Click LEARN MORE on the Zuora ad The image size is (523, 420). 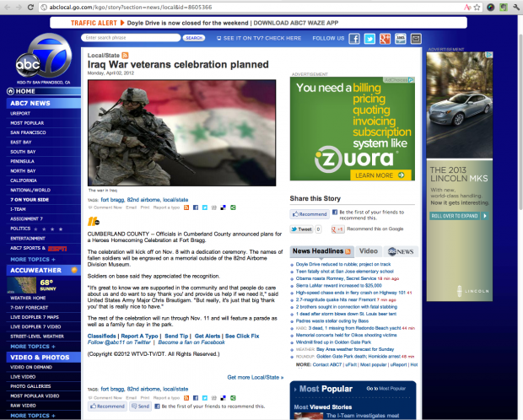click(x=380, y=175)
